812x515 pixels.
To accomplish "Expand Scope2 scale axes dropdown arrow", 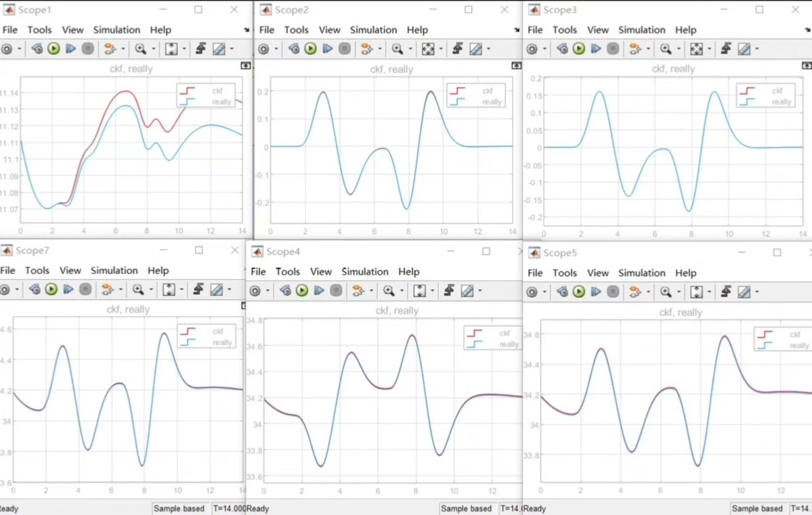I will click(x=441, y=49).
